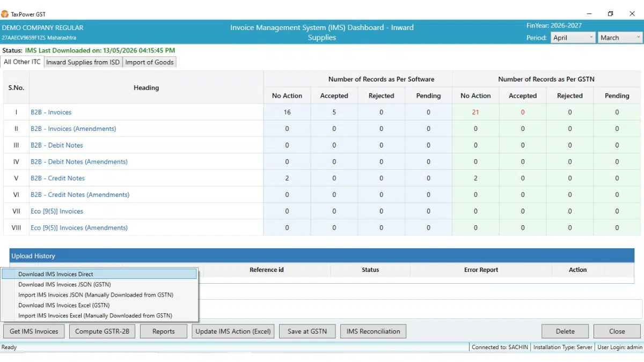Open the B2B - Debit Notes link

click(x=56, y=145)
